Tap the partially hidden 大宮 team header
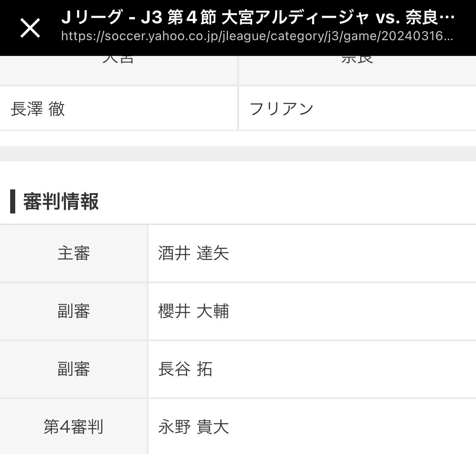Screen dimensions: 476x454 pyautogui.click(x=118, y=60)
